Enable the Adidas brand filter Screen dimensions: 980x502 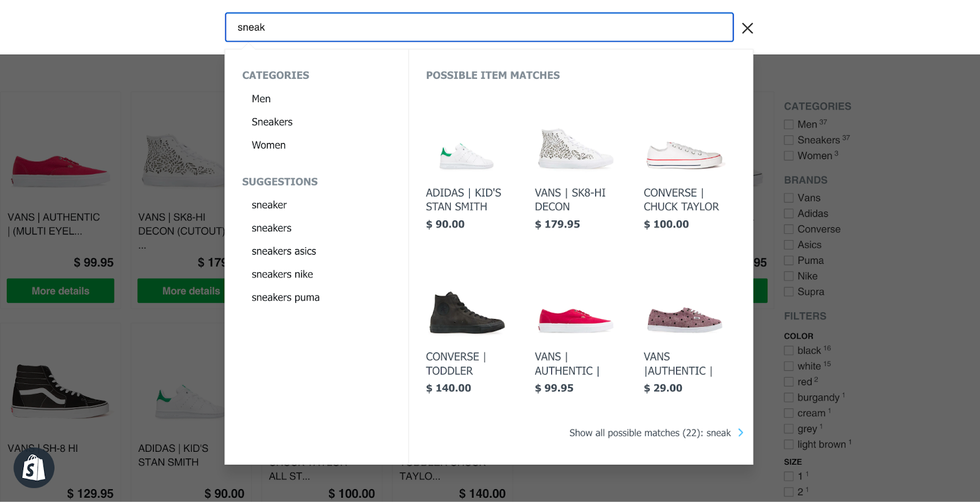click(x=789, y=214)
